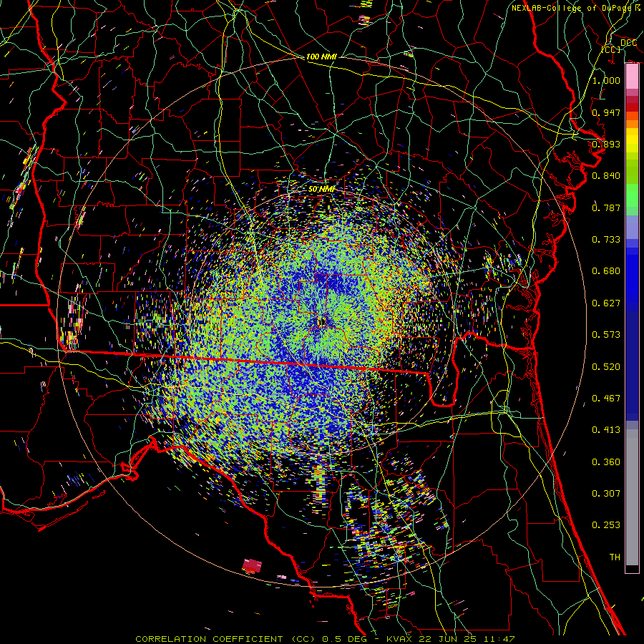Click the CORRELATION COEFFICIENT (CC) caption text

click(225, 639)
